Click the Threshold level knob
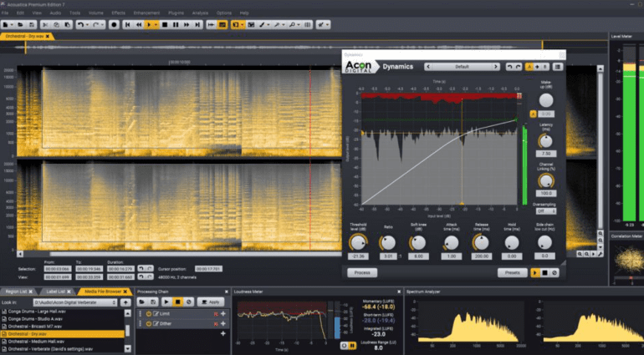Viewport: 644px width, 355px height. [x=359, y=243]
